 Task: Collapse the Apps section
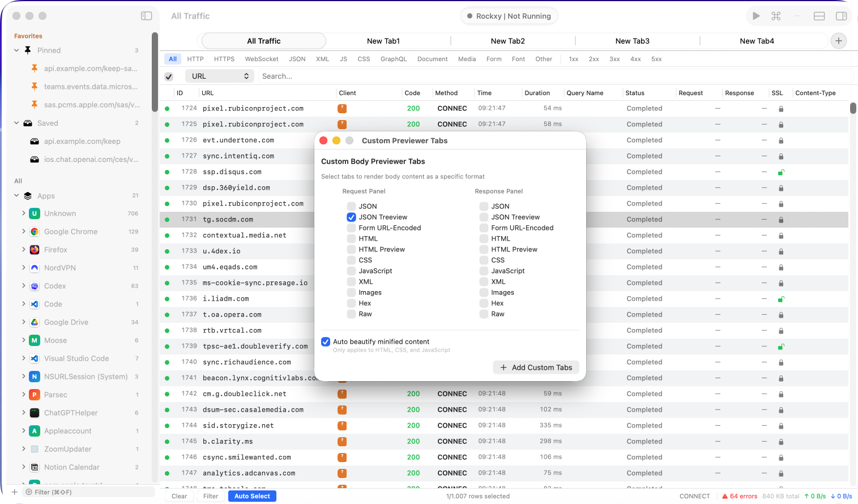click(x=16, y=195)
